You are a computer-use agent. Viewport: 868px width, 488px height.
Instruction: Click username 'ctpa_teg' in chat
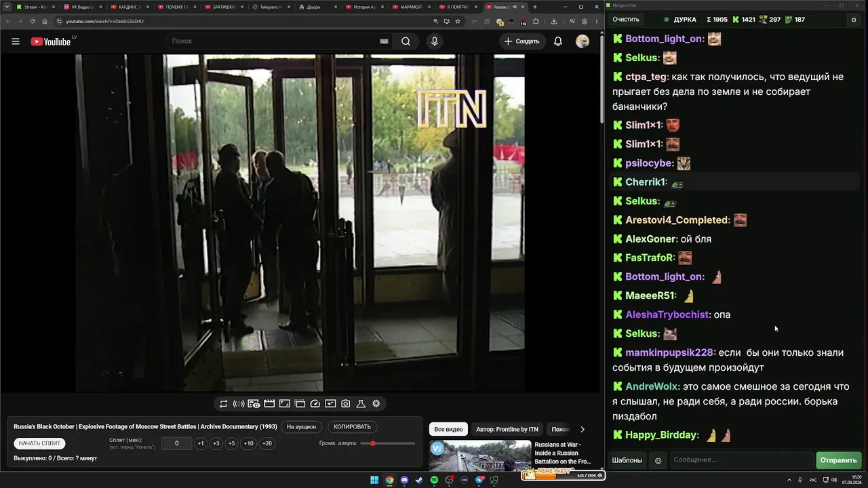pos(646,77)
